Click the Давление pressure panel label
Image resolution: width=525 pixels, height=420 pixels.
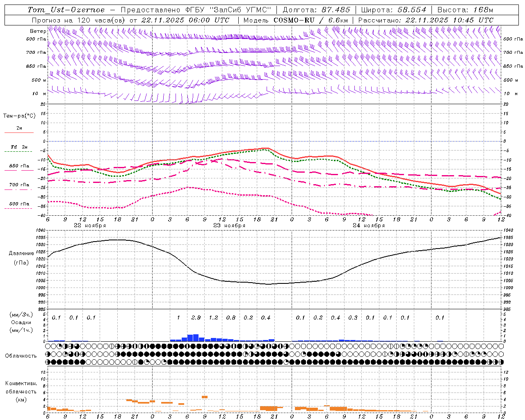coord(21,253)
